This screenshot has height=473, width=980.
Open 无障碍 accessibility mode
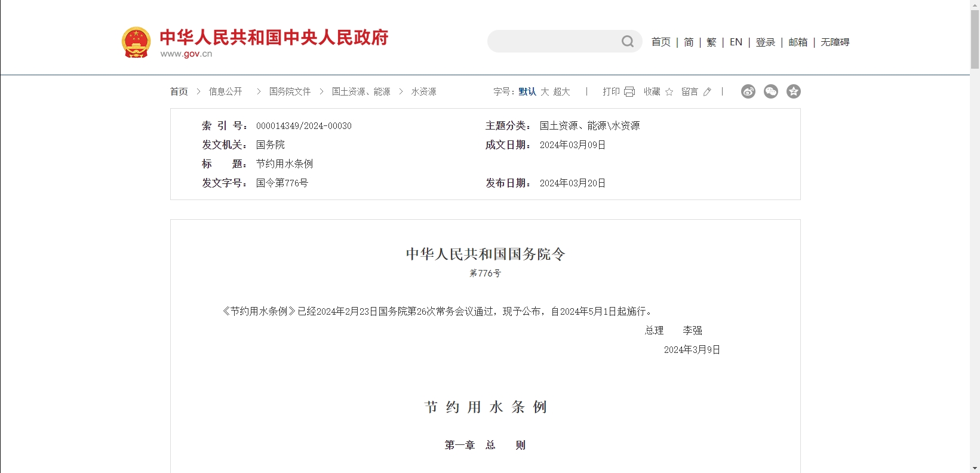(x=835, y=42)
